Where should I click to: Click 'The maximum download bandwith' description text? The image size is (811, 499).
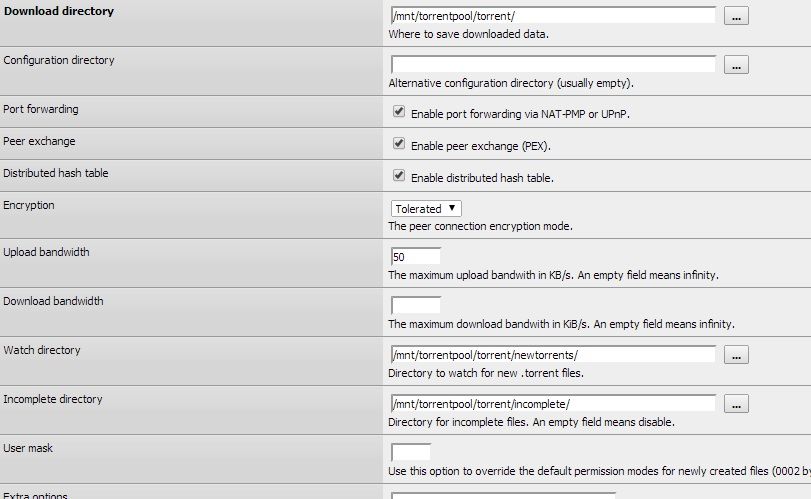point(561,324)
